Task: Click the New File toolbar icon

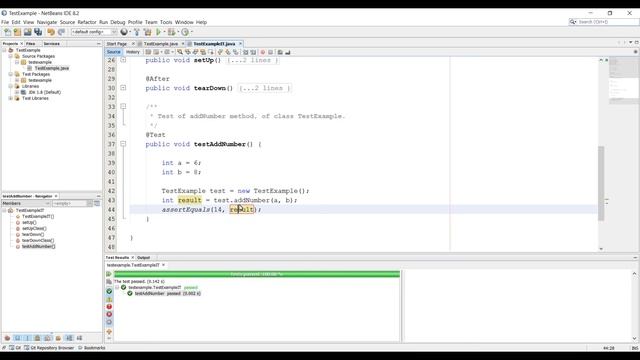Action: pyautogui.click(x=7, y=32)
